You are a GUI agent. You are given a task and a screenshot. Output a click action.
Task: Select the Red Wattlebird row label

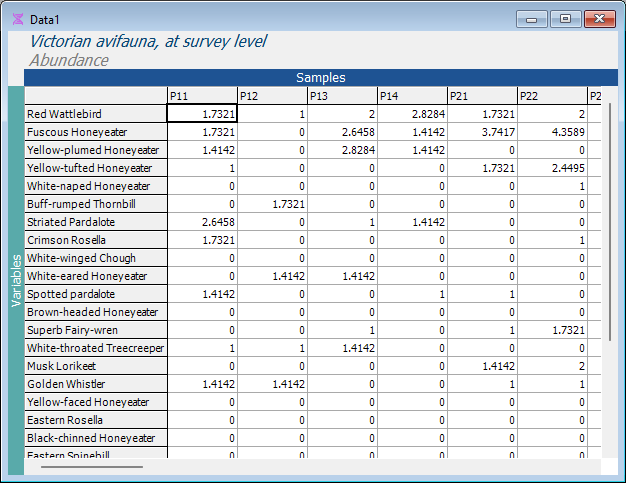point(95,114)
